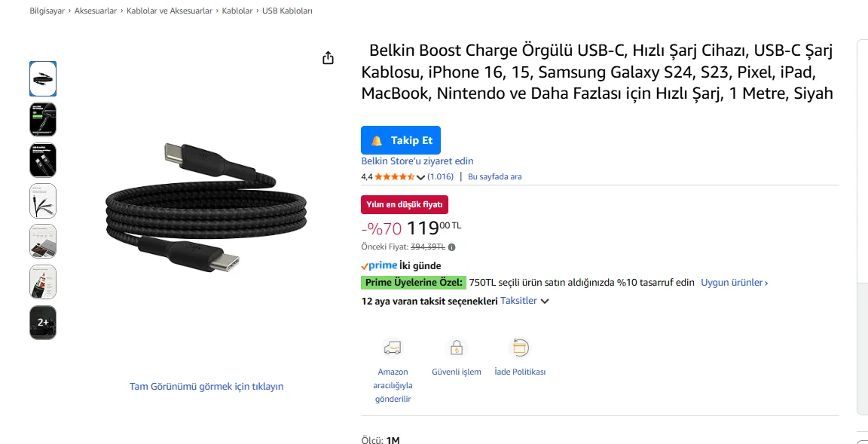The height and width of the screenshot is (444, 868).
Task: Go to Bilgisayar breadcrumb category
Action: 48,11
